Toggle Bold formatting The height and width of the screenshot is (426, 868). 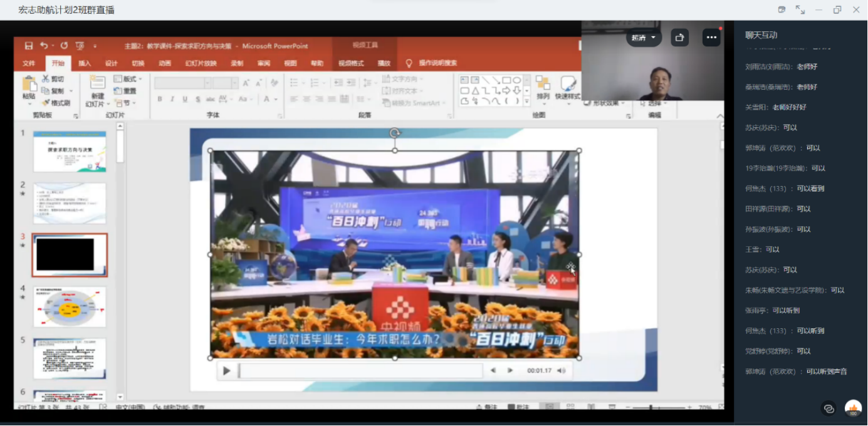click(x=160, y=99)
